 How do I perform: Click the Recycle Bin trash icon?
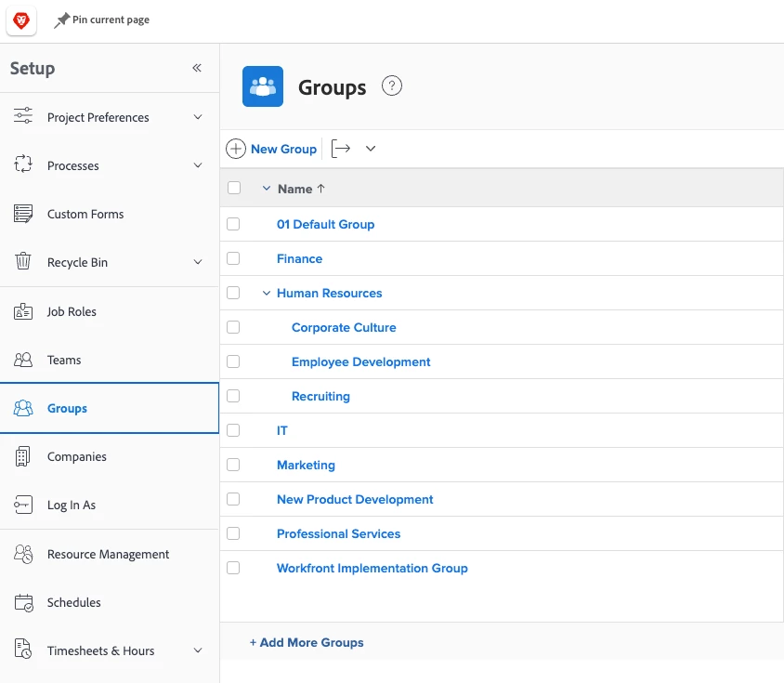[x=23, y=261]
